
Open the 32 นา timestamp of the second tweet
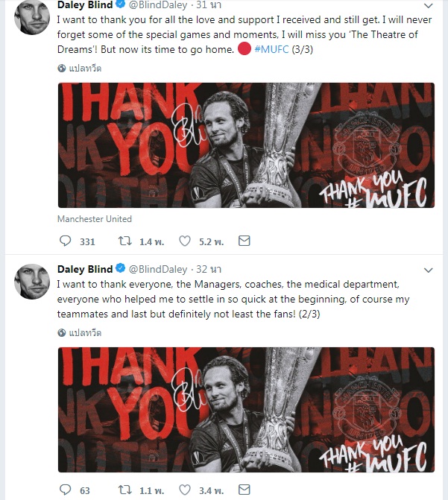pyautogui.click(x=209, y=269)
